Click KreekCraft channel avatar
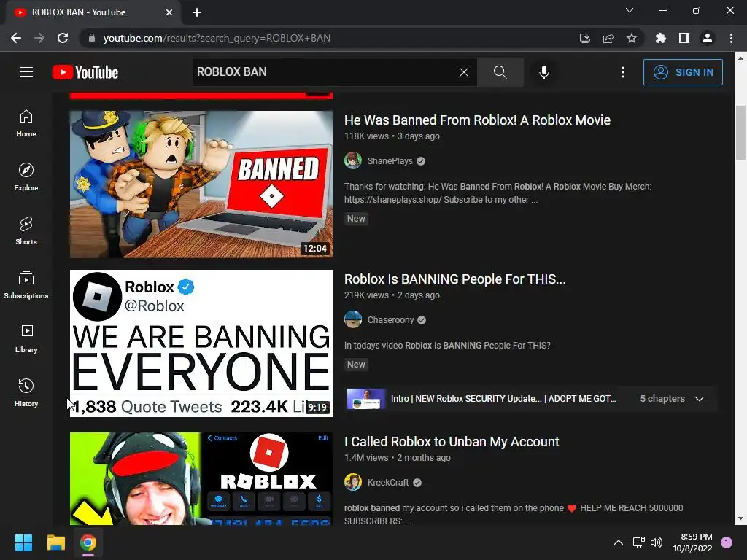Screen dimensions: 747x560 353,483
